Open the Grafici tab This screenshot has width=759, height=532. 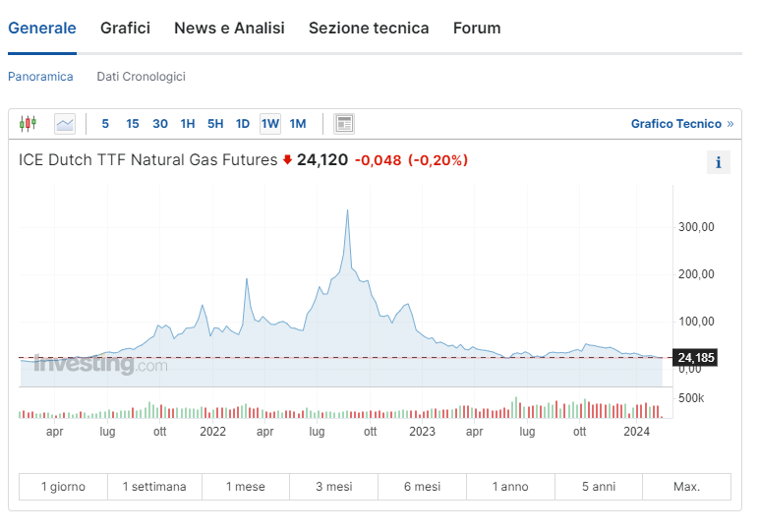125,29
